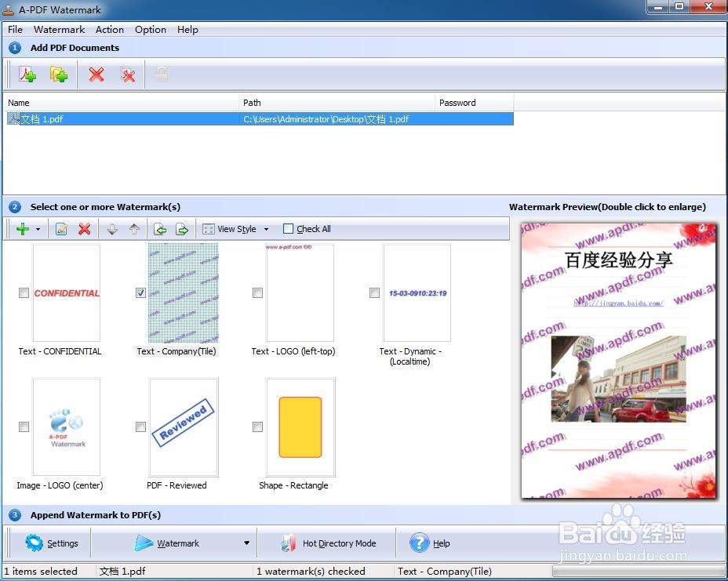Check the Shape - Rectangle watermark checkbox

coord(257,427)
